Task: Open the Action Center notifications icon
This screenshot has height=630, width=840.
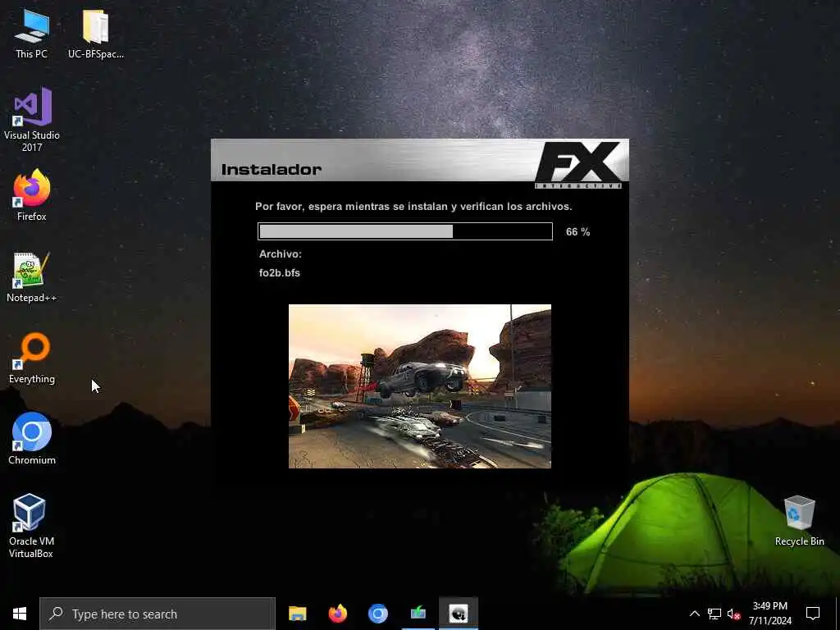Action: pyautogui.click(x=813, y=614)
